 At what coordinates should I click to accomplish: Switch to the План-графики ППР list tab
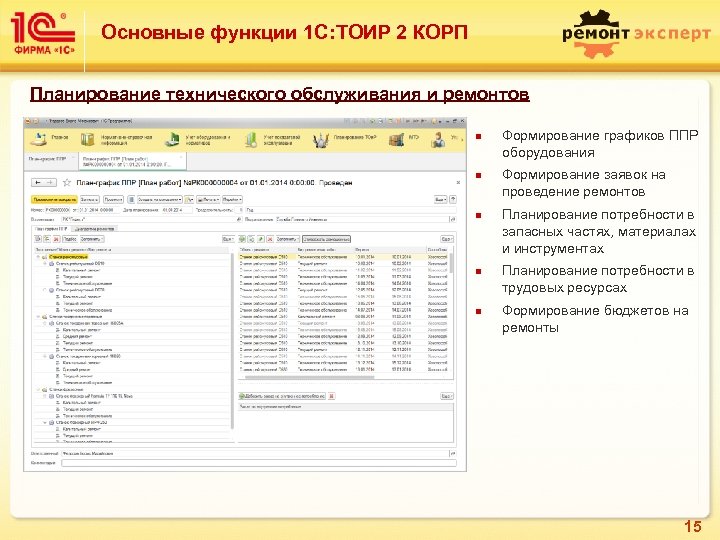point(51,159)
